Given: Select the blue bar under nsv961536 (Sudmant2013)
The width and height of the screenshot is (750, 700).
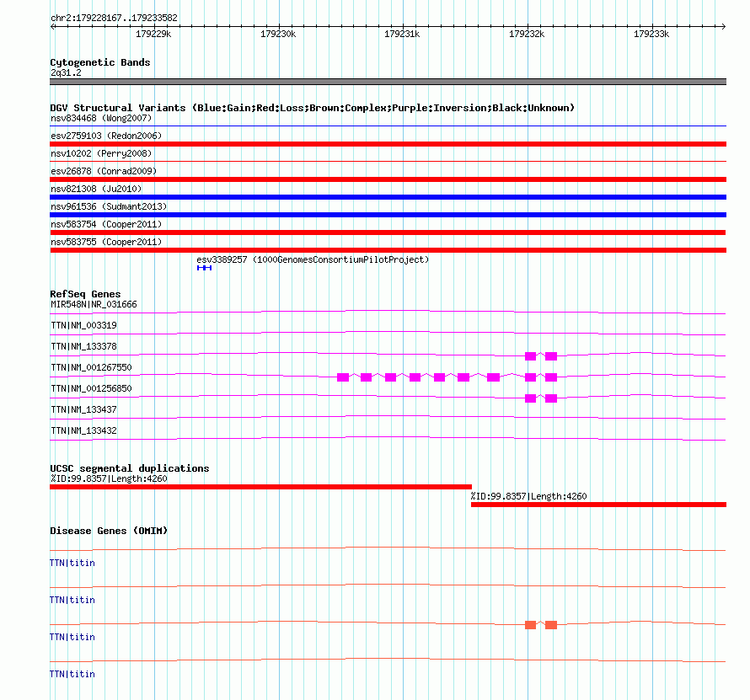Looking at the screenshot, I should (x=388, y=215).
